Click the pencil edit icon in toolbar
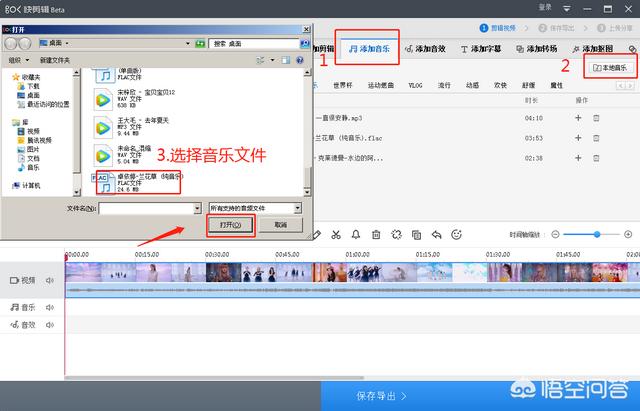The height and width of the screenshot is (411, 640). click(x=317, y=235)
